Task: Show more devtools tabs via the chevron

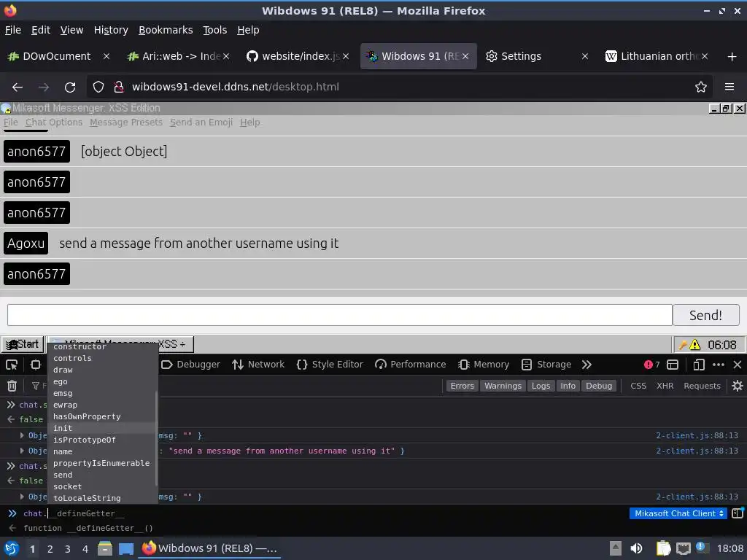Action: click(587, 365)
